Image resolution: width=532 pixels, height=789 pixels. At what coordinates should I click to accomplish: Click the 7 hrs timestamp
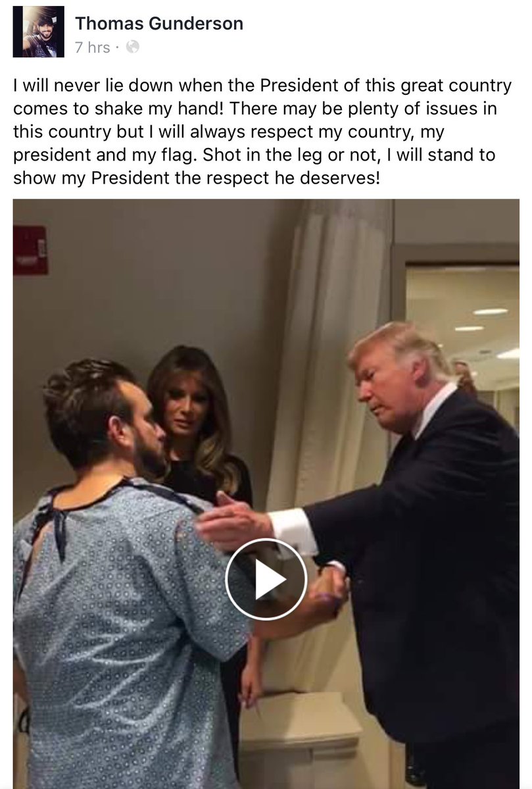click(x=93, y=47)
